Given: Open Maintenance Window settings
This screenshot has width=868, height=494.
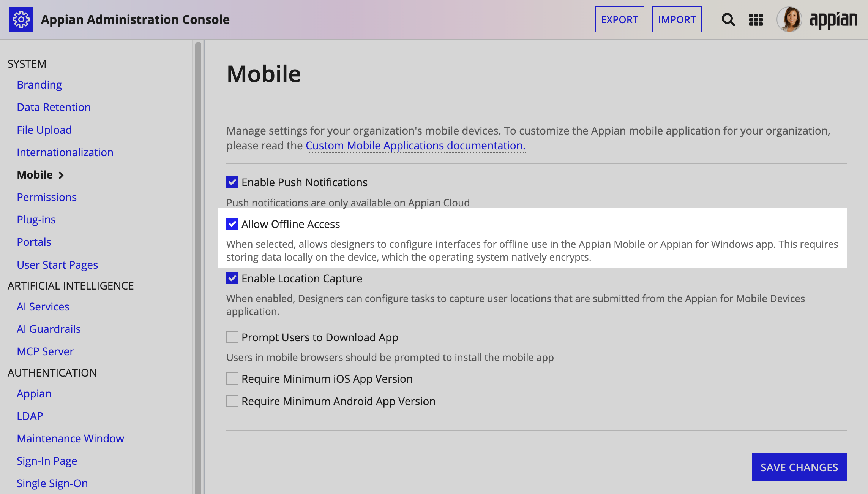Looking at the screenshot, I should [x=70, y=439].
